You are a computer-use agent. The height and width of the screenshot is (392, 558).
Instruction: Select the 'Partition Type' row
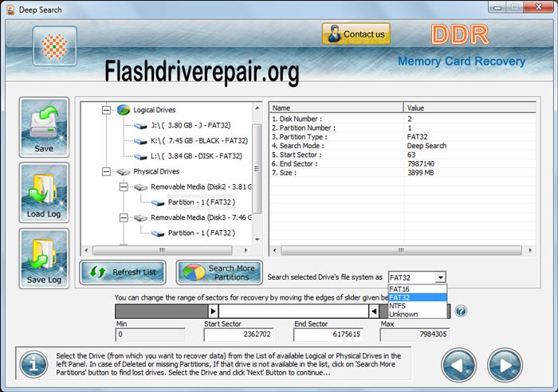(403, 136)
